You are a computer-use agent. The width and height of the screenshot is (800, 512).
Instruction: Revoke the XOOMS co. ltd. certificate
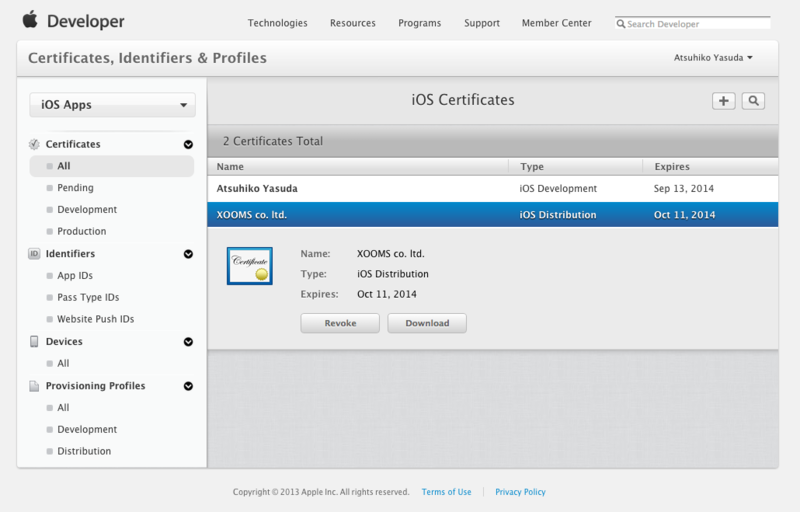click(340, 323)
